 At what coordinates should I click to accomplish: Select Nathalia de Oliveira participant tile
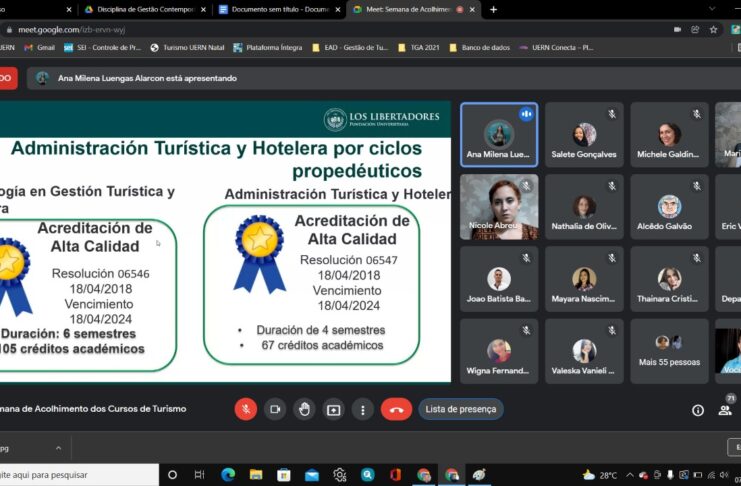tap(584, 207)
